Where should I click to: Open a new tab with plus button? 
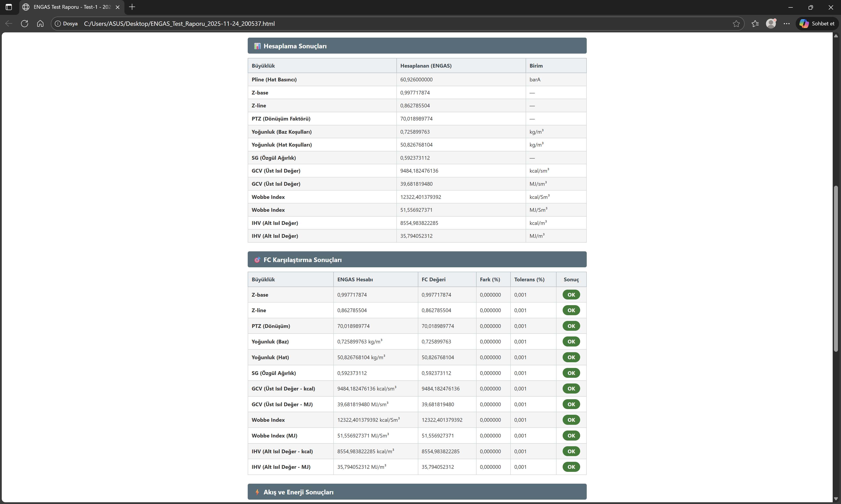132,7
